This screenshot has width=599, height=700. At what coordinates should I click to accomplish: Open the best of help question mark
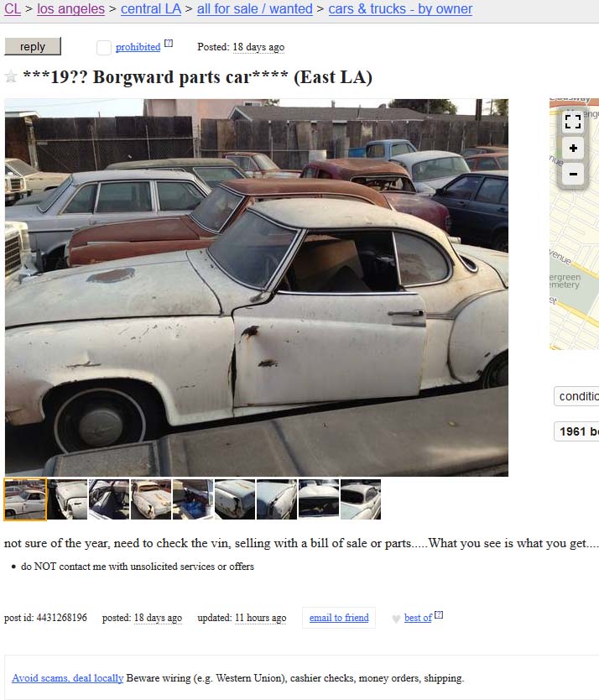click(x=439, y=614)
